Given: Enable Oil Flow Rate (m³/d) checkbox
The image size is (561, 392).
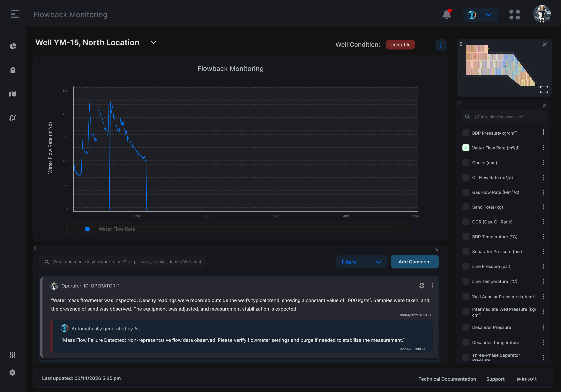Looking at the screenshot, I should pos(466,177).
